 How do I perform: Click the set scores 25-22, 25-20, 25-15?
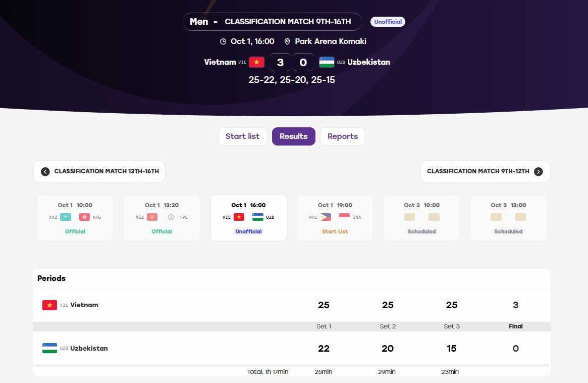coord(292,80)
